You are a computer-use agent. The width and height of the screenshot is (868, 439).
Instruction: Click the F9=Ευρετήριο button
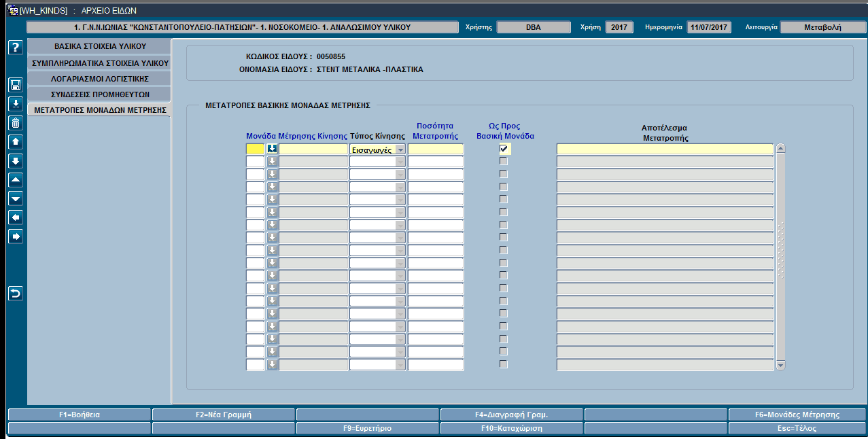point(368,428)
